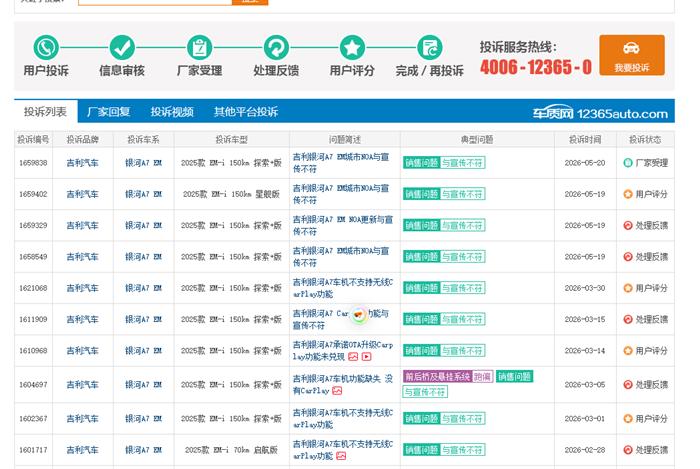Open 吉利汽车 brand link in row 1659838
Viewport: 700px width, 469px height.
pyautogui.click(x=83, y=163)
